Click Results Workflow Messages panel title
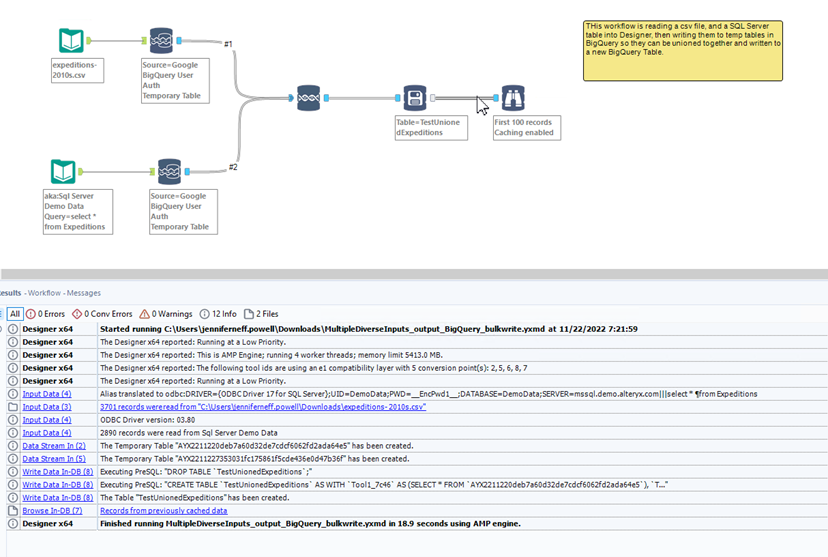 (x=50, y=292)
